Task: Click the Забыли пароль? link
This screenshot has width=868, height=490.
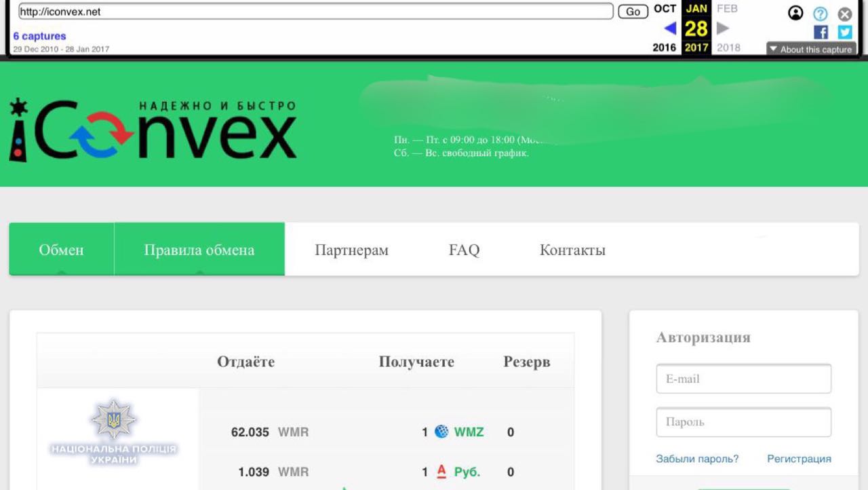Action: click(x=697, y=459)
